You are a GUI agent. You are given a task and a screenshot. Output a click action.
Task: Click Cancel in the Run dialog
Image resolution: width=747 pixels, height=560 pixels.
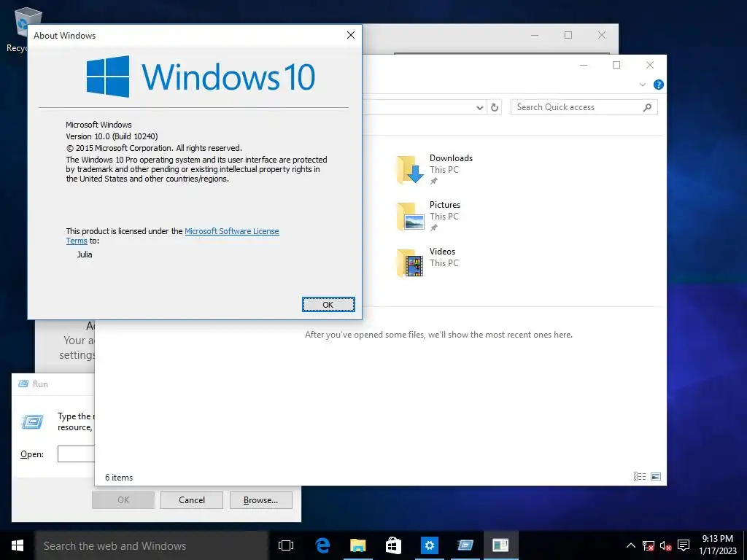192,500
